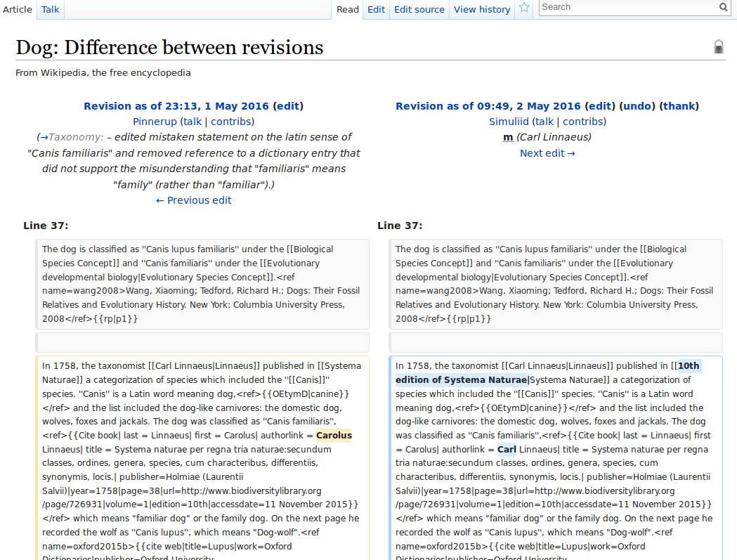Click the undo link
The image size is (737, 560).
(x=637, y=106)
